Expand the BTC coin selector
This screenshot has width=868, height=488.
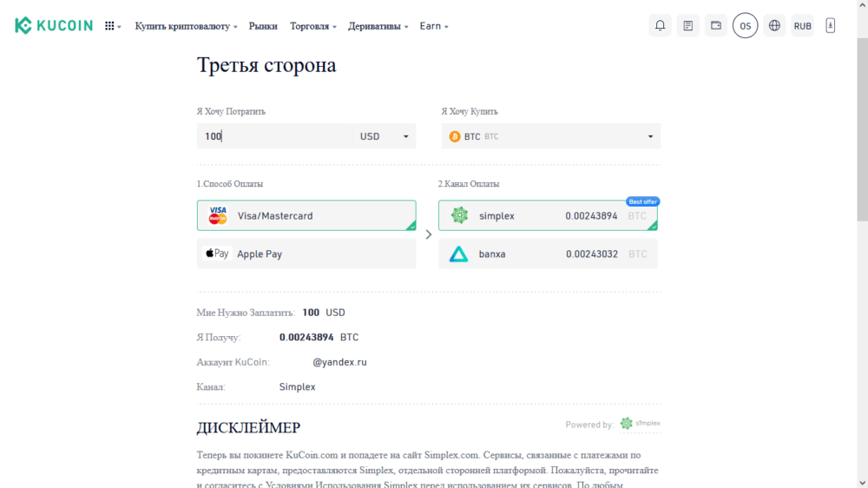click(x=551, y=136)
